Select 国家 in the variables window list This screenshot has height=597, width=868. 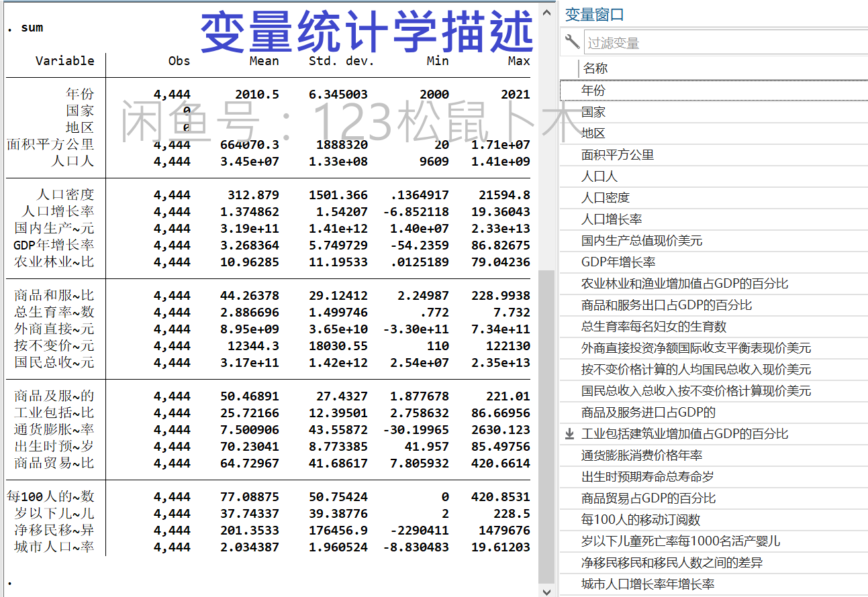tap(714, 112)
